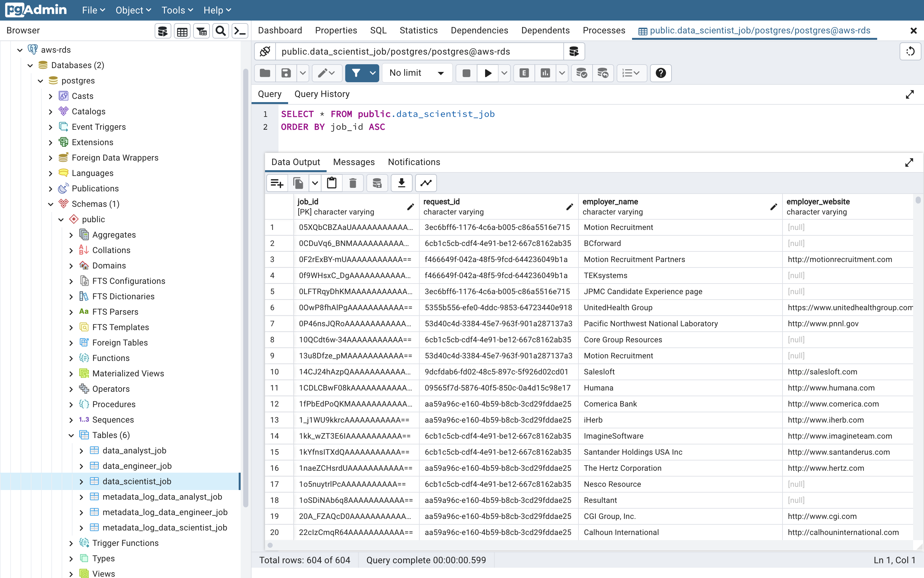This screenshot has height=578, width=924.
Task: Expand the Casts node
Action: [50, 96]
